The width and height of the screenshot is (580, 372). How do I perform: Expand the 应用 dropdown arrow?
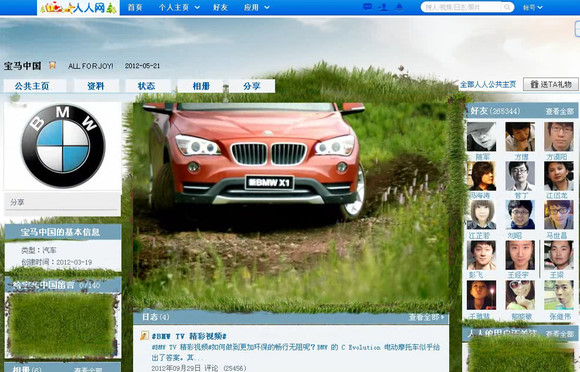point(267,8)
